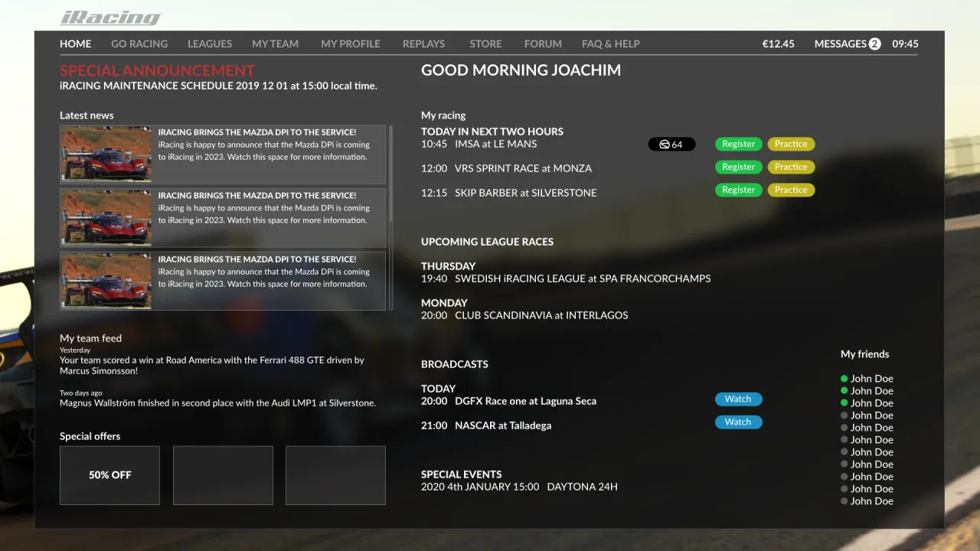
Task: Register for IMSA at Le Mans
Action: [738, 144]
